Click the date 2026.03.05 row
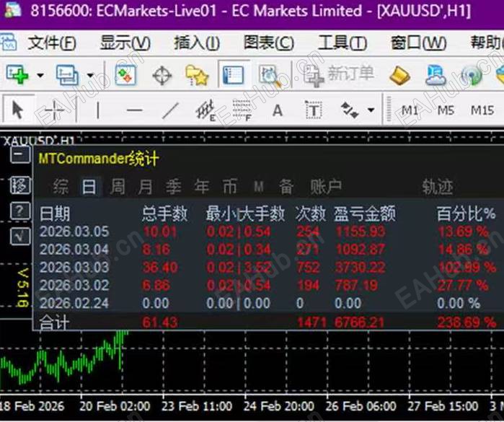Viewport: 504px width, 422px height. [x=74, y=232]
